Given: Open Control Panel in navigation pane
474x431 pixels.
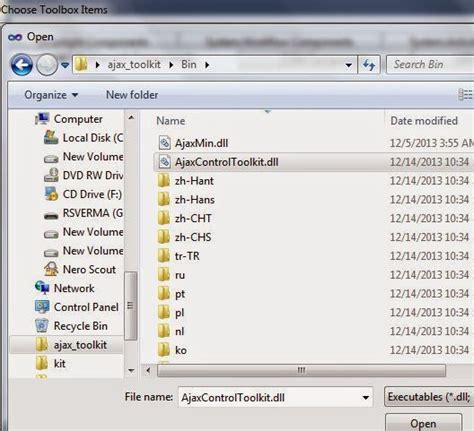Looking at the screenshot, I should 86,307.
